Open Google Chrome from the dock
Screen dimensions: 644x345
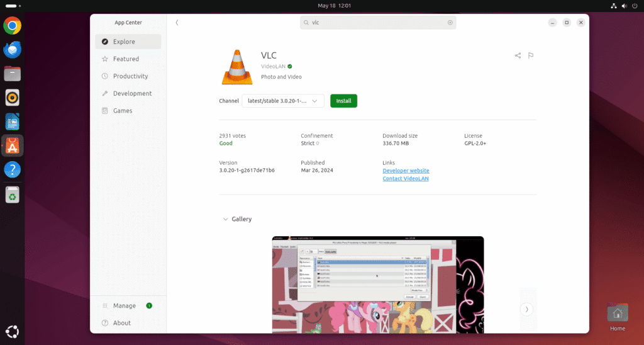[x=13, y=25]
